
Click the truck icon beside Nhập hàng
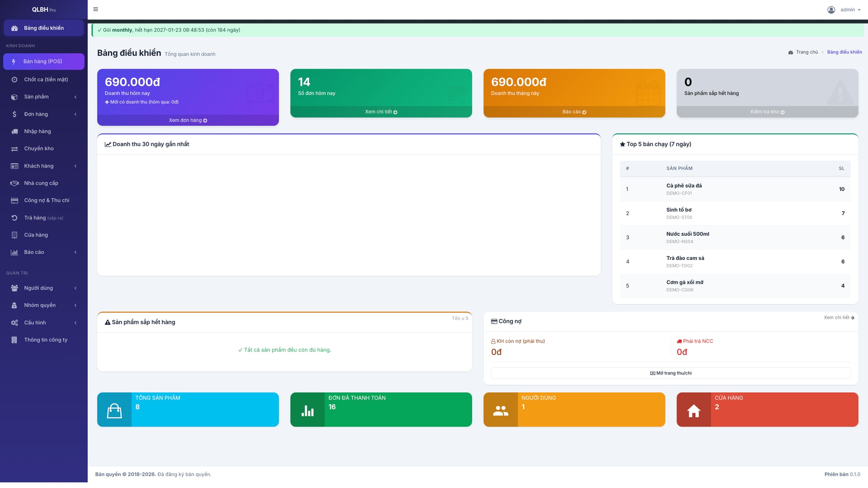click(14, 132)
